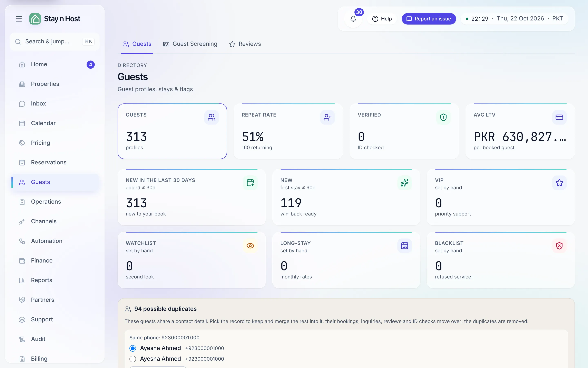Click the Partners handshake icon in sidebar

[x=22, y=300]
